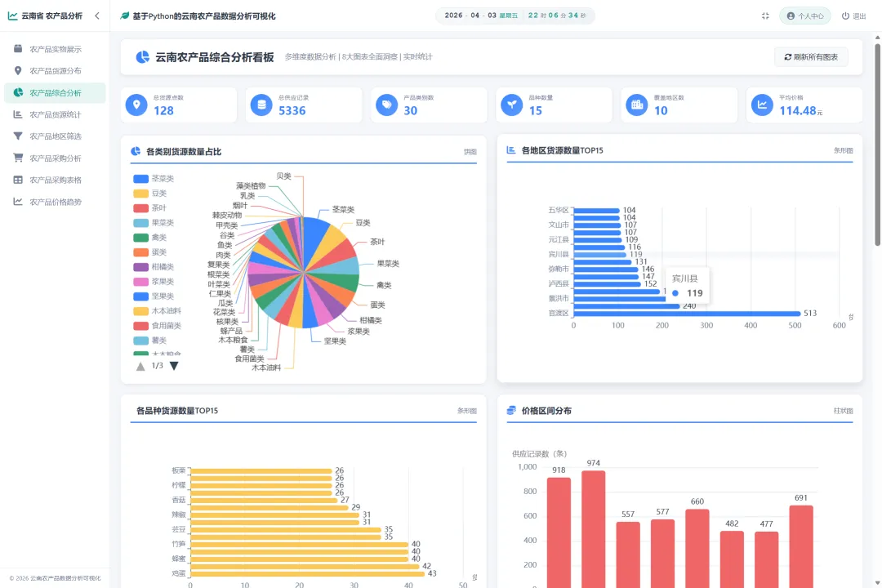Click the 柱状图 tag on 价格区间分布 panel

[843, 411]
